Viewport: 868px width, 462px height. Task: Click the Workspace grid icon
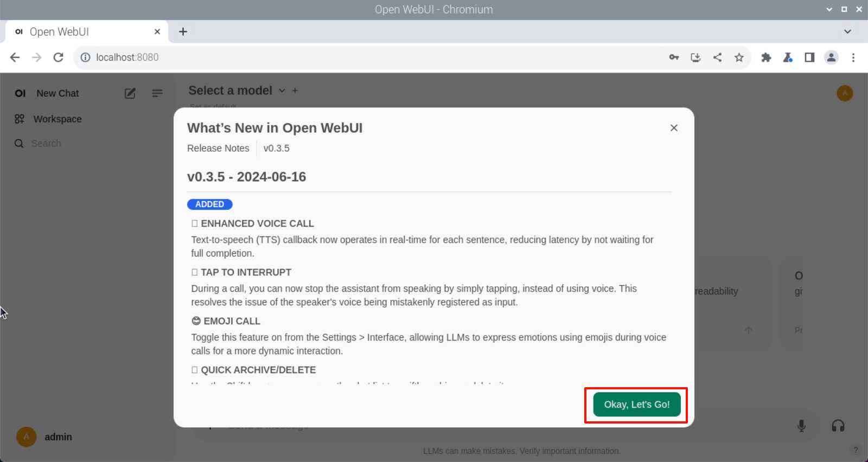[x=20, y=119]
